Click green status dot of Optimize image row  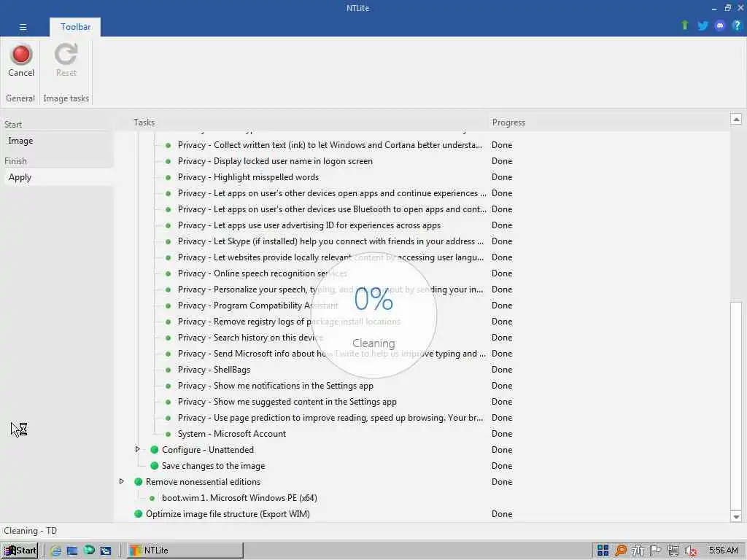[x=138, y=514]
